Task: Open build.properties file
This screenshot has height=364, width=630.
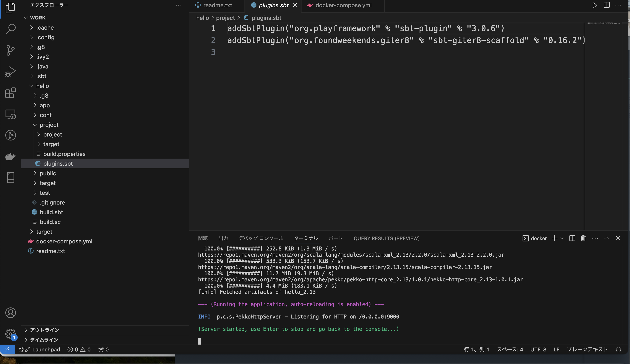Action: (x=105, y=154)
